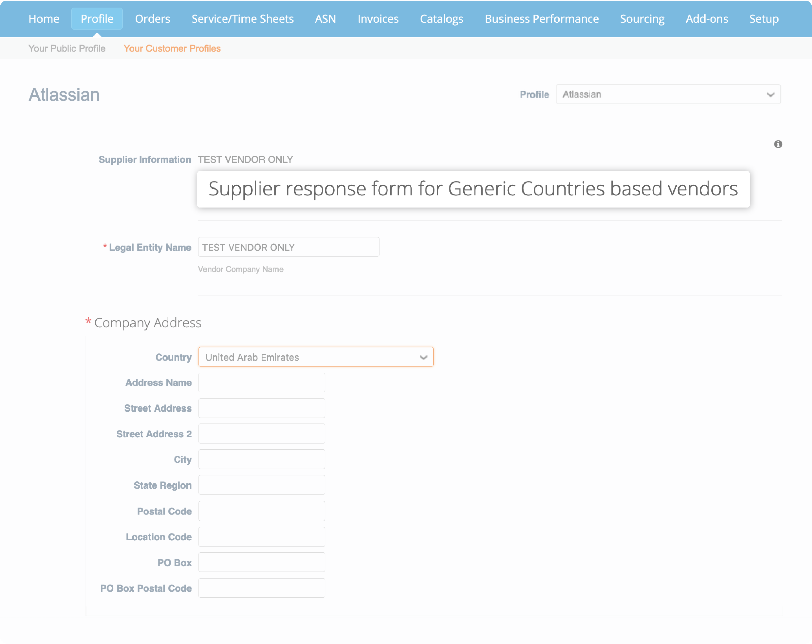Image resolution: width=812 pixels, height=644 pixels.
Task: Click the City input field
Action: [261, 460]
